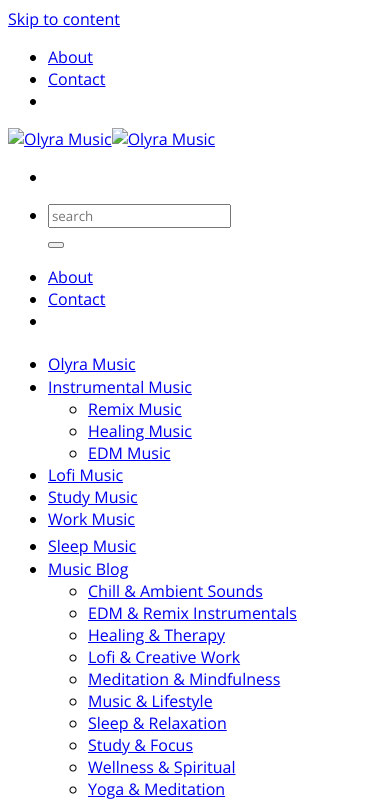Click the second Olyra Music logo image

pyautogui.click(x=163, y=139)
